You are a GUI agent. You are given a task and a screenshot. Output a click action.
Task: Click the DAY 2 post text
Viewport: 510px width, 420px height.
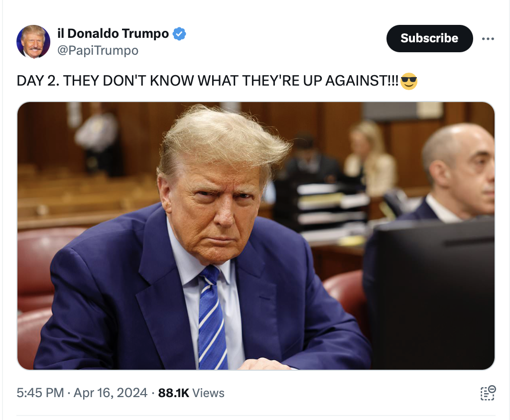tap(208, 81)
